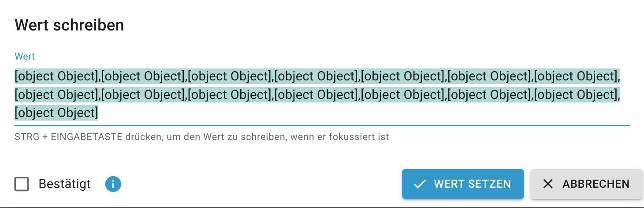Click the blue info icon beside Bestätigt

[113, 184]
